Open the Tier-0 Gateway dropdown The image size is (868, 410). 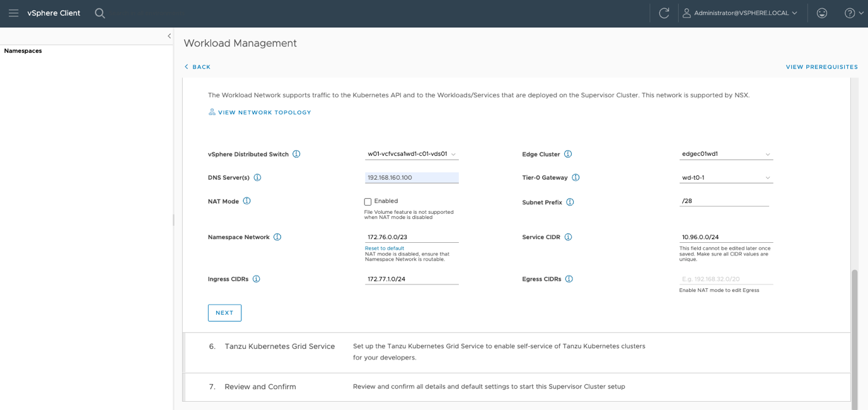coord(726,177)
